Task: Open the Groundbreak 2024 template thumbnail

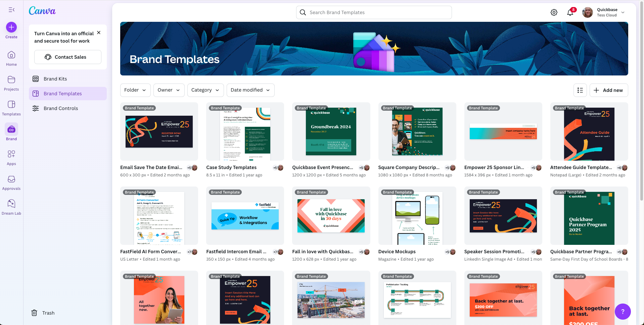Action: point(331,131)
